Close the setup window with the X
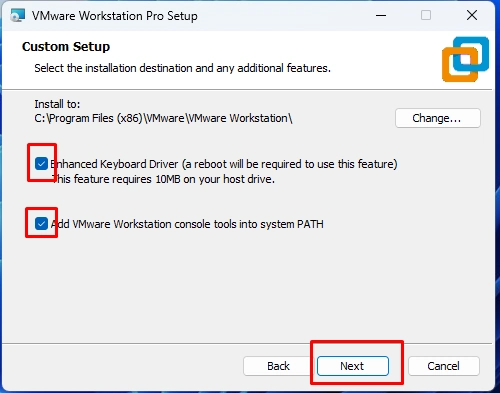Screen dimensions: 500x393 [472, 15]
